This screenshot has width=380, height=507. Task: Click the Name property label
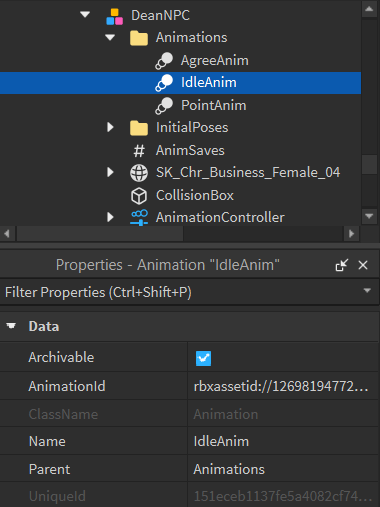point(47,441)
